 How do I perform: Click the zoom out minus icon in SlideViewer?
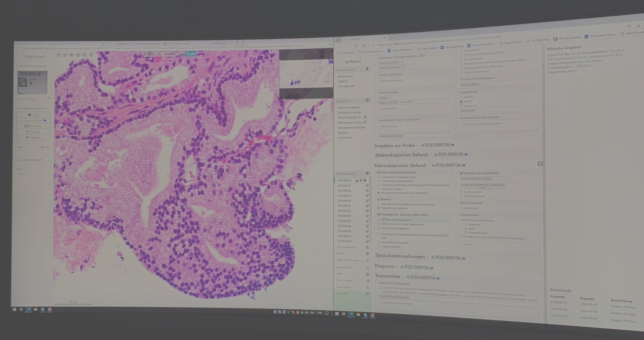tap(65, 55)
